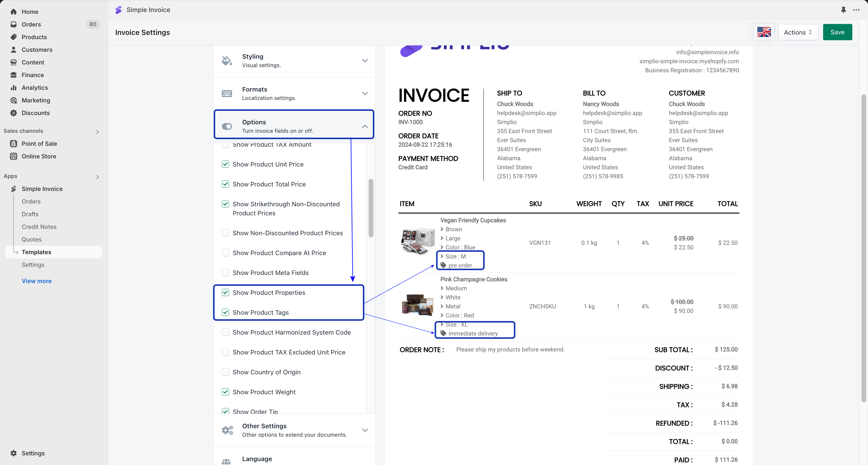Uncheck Show Product Tags checkbox
Image resolution: width=868 pixels, height=465 pixels.
point(225,312)
